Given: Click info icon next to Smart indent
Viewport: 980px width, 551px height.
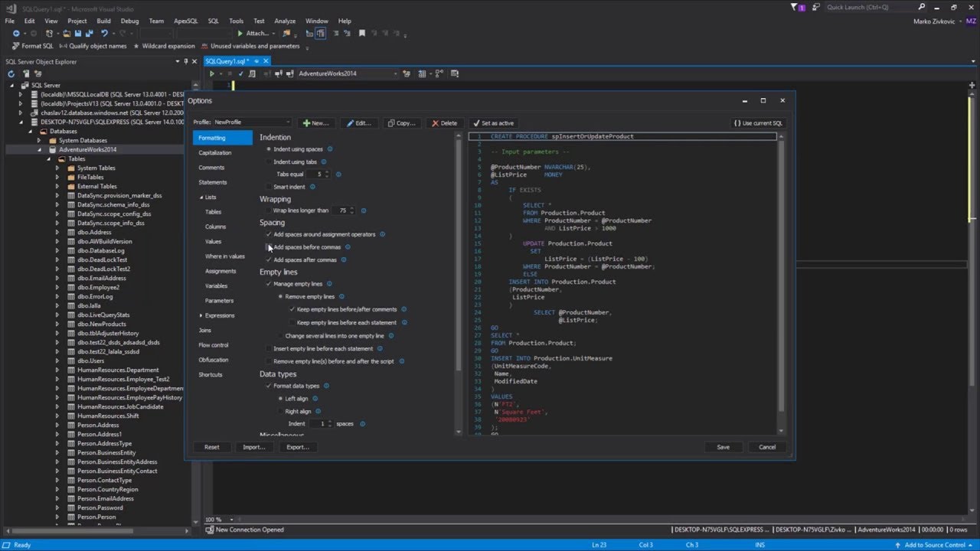Looking at the screenshot, I should pyautogui.click(x=312, y=187).
